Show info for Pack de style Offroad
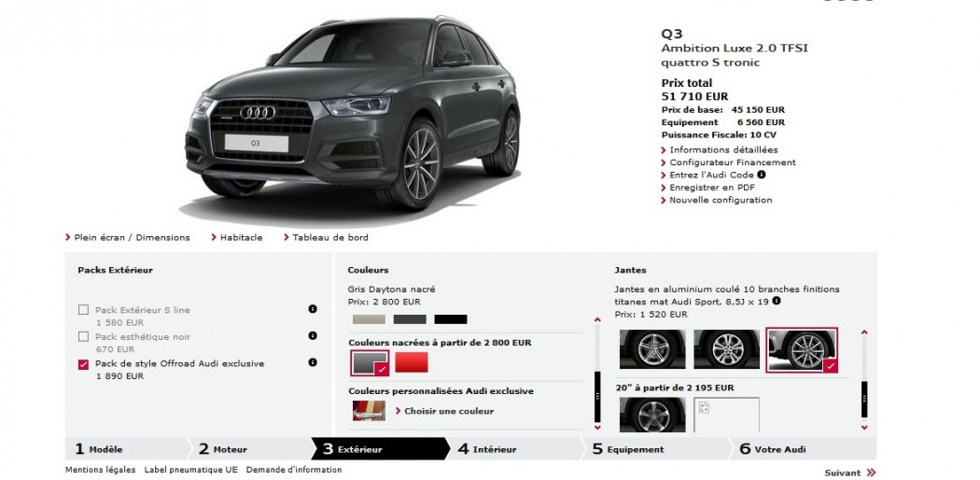 313,362
